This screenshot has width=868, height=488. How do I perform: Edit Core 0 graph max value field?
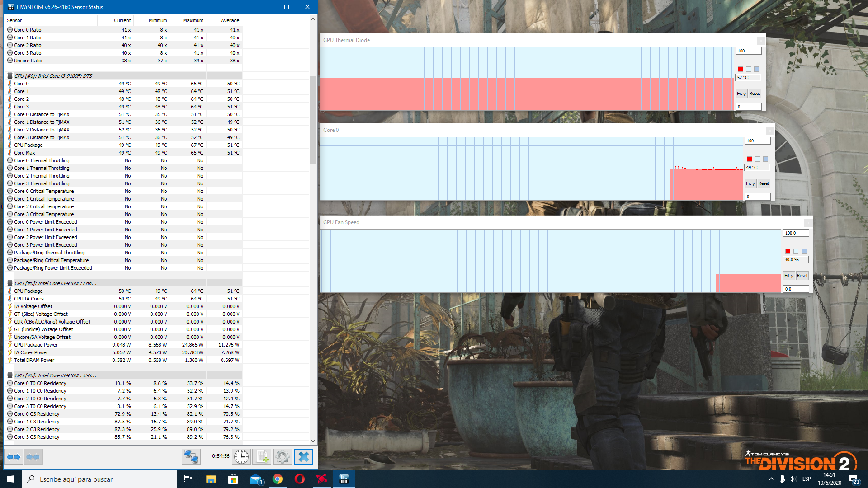(758, 141)
